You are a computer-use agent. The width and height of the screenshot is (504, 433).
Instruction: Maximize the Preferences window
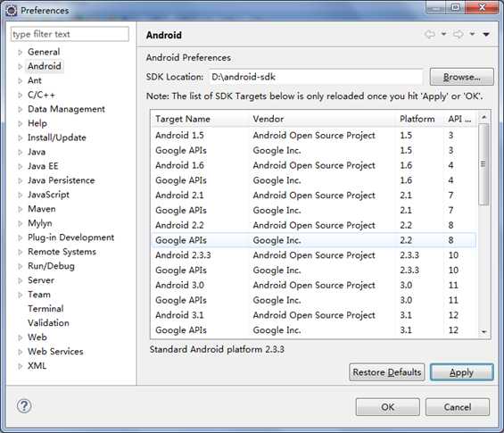[x=455, y=7]
